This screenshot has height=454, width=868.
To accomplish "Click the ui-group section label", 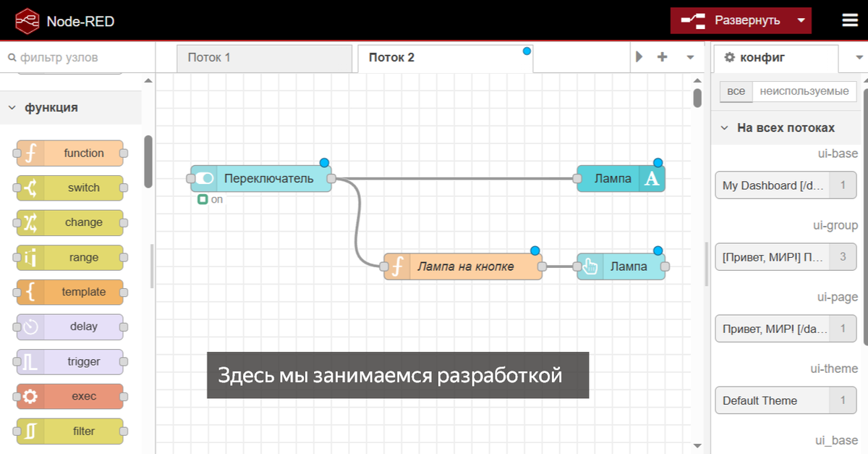I will click(x=835, y=225).
